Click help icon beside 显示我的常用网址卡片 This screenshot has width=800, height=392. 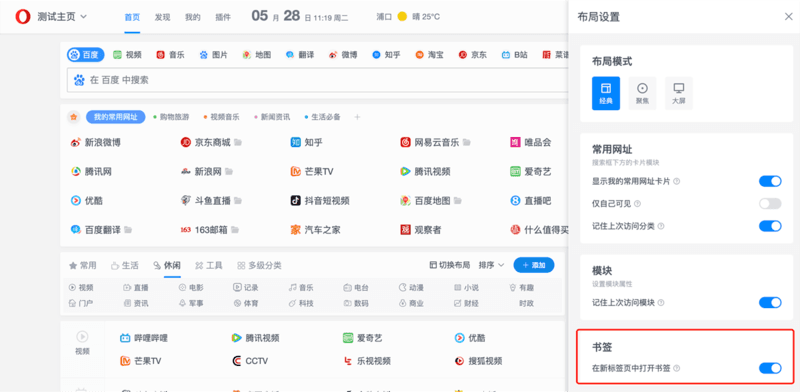(677, 181)
